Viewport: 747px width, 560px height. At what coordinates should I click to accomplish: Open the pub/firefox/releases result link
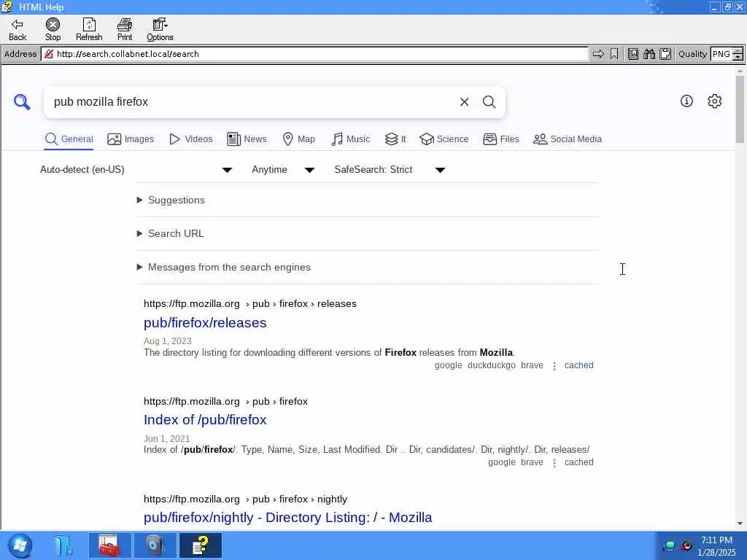[205, 323]
